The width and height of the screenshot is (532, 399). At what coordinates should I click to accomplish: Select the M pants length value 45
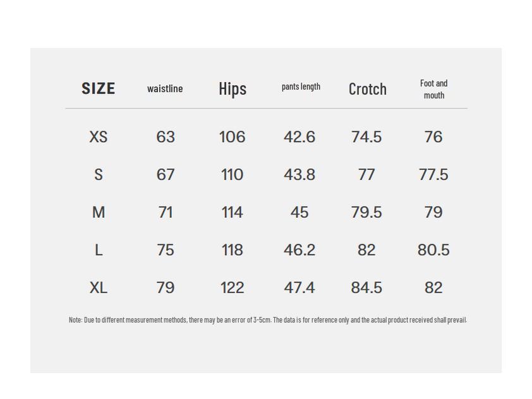299,212
